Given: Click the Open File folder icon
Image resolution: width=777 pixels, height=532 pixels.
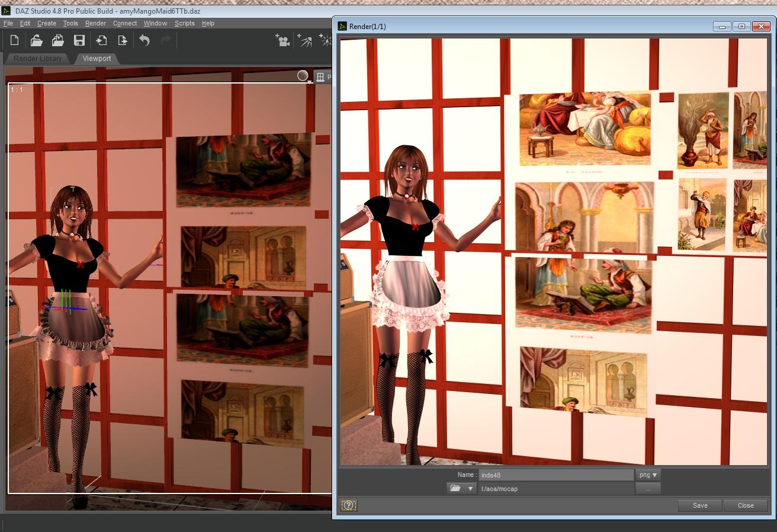Looking at the screenshot, I should pos(37,40).
